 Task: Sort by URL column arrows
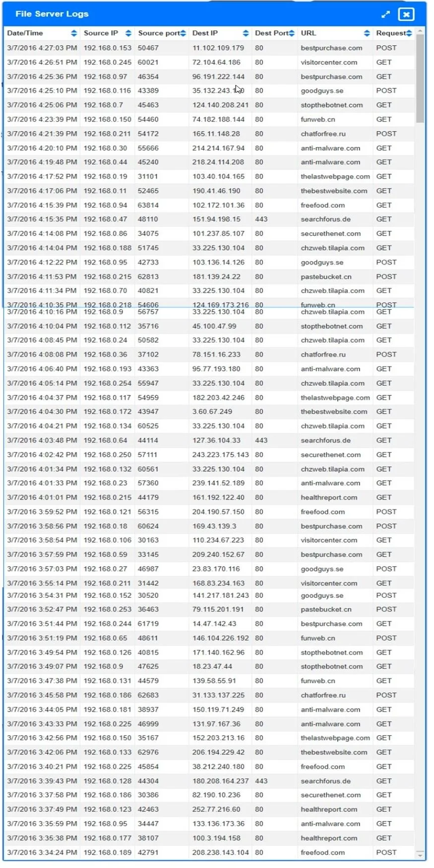[x=367, y=33]
